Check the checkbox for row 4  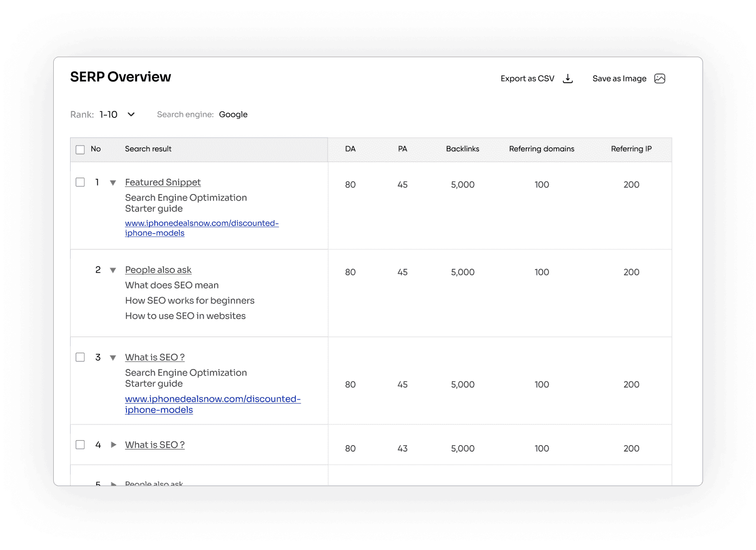(x=80, y=445)
